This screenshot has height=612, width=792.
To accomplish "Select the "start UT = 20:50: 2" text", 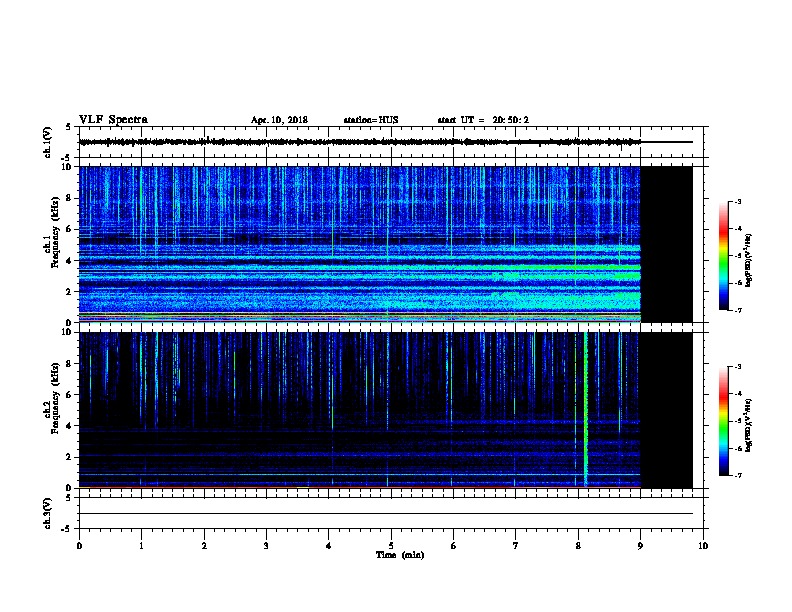I will (x=483, y=120).
